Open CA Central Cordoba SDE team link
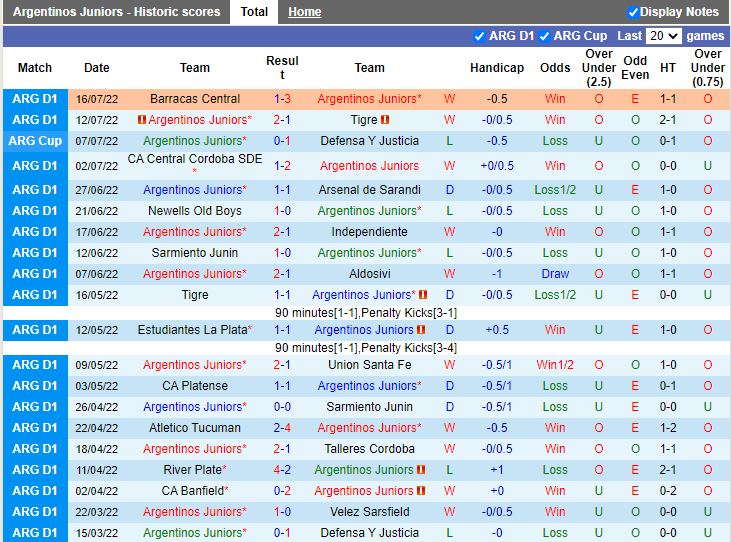The height and width of the screenshot is (542, 731). click(195, 159)
